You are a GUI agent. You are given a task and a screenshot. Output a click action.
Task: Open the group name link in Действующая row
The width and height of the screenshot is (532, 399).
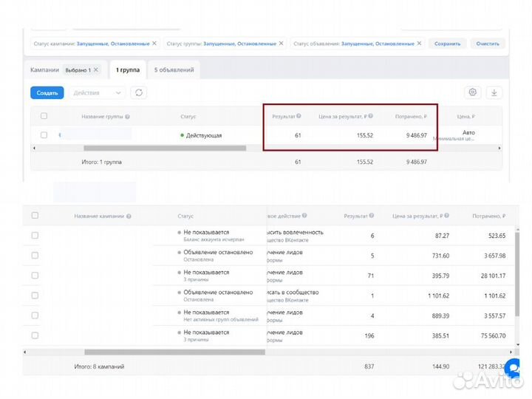[x=95, y=134]
